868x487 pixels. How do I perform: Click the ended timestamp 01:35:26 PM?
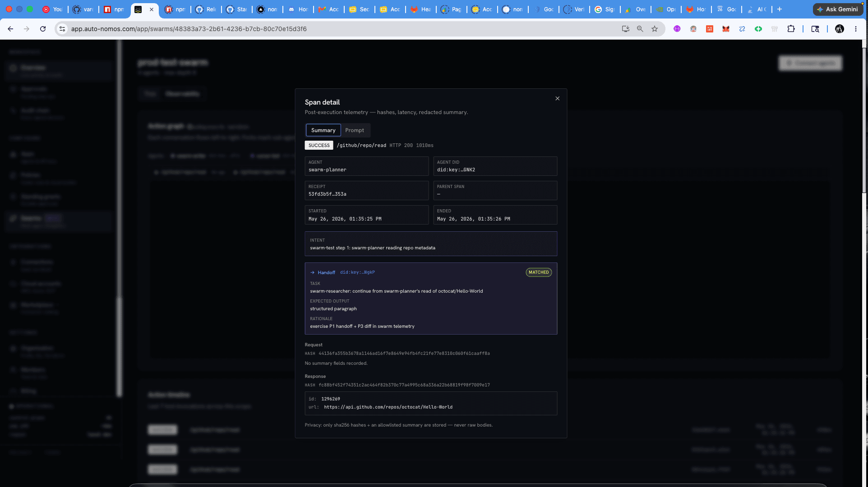point(474,219)
